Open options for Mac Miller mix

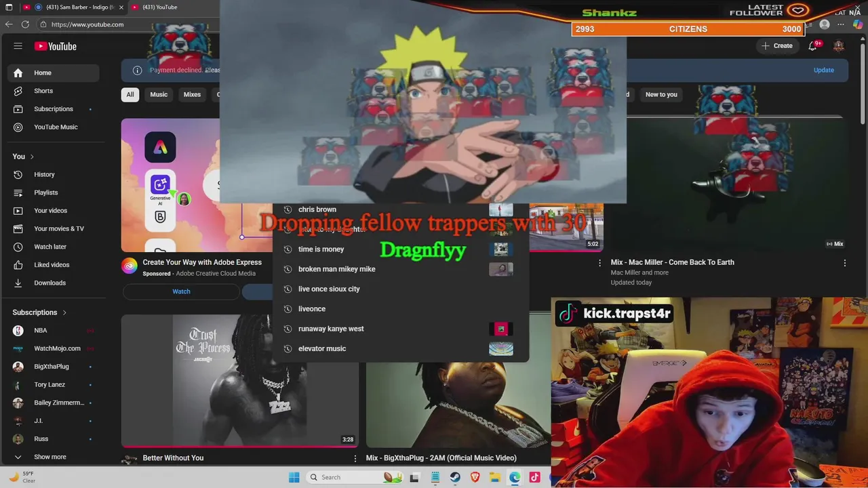pos(845,263)
